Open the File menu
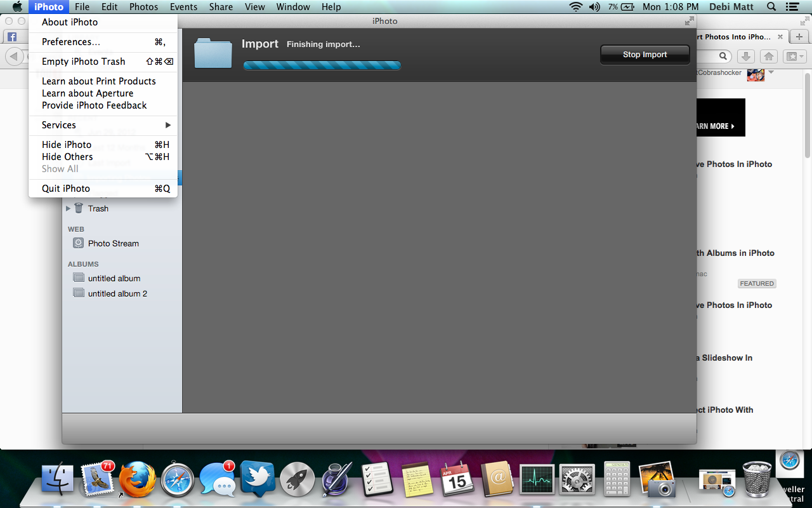The height and width of the screenshot is (508, 812). pos(82,7)
